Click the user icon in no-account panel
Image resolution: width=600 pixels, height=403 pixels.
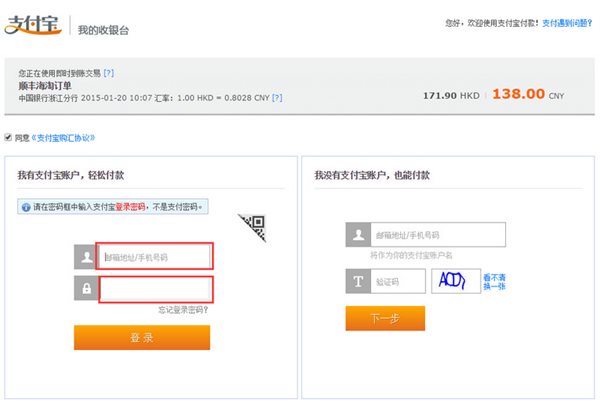357,235
